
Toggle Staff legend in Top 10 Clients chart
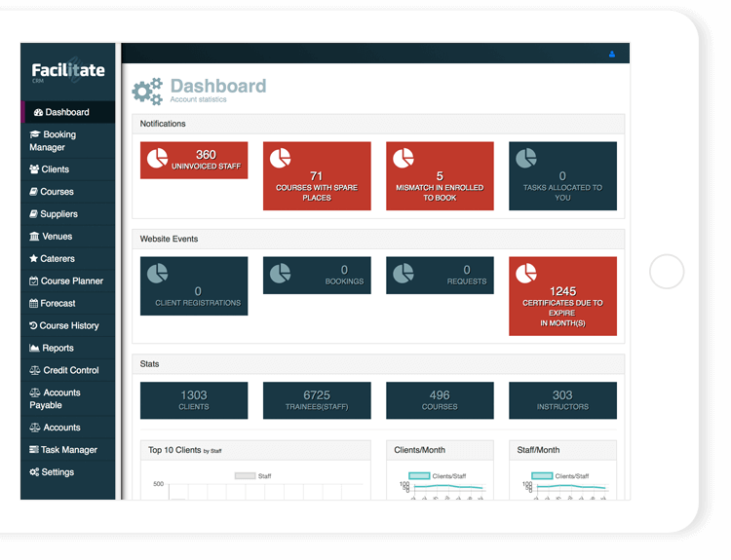coord(252,476)
